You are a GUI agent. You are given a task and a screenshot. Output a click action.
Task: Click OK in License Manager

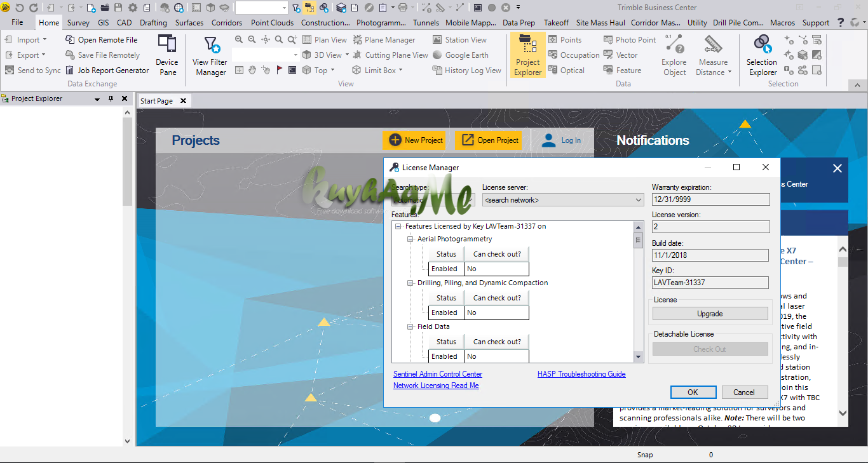(693, 393)
